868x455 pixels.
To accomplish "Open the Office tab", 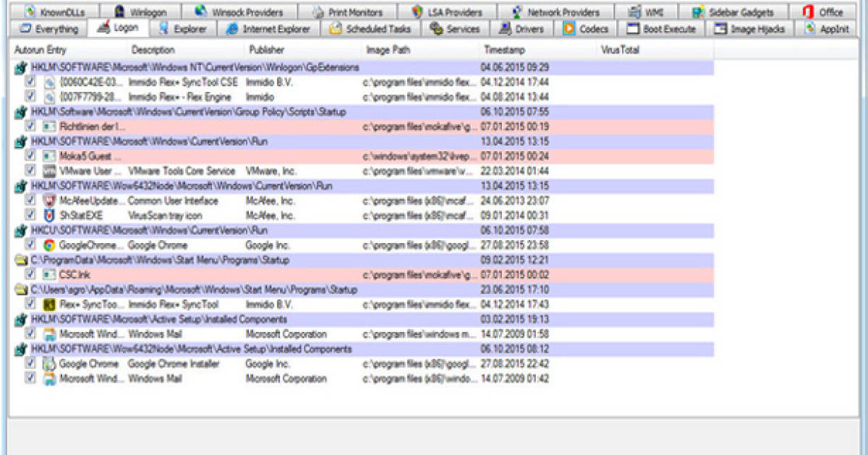I will coord(823,12).
